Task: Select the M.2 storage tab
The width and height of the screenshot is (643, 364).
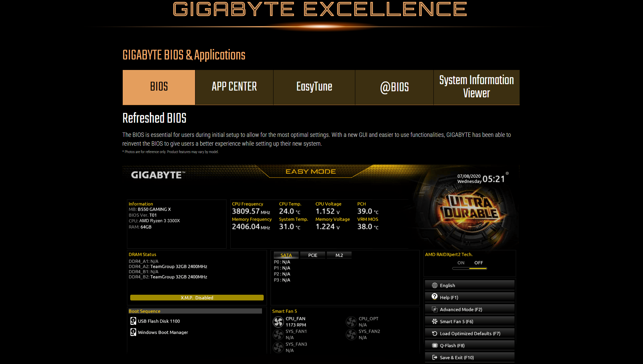Action: pyautogui.click(x=339, y=255)
